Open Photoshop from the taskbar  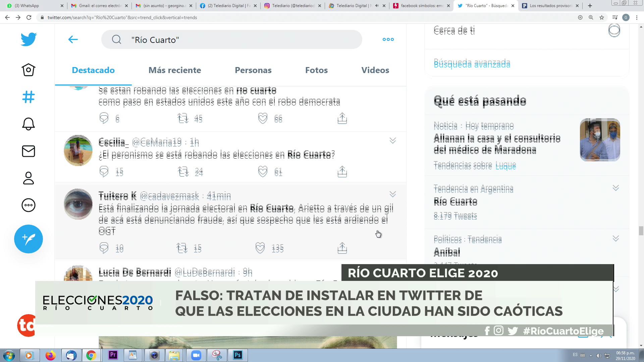coord(237,355)
